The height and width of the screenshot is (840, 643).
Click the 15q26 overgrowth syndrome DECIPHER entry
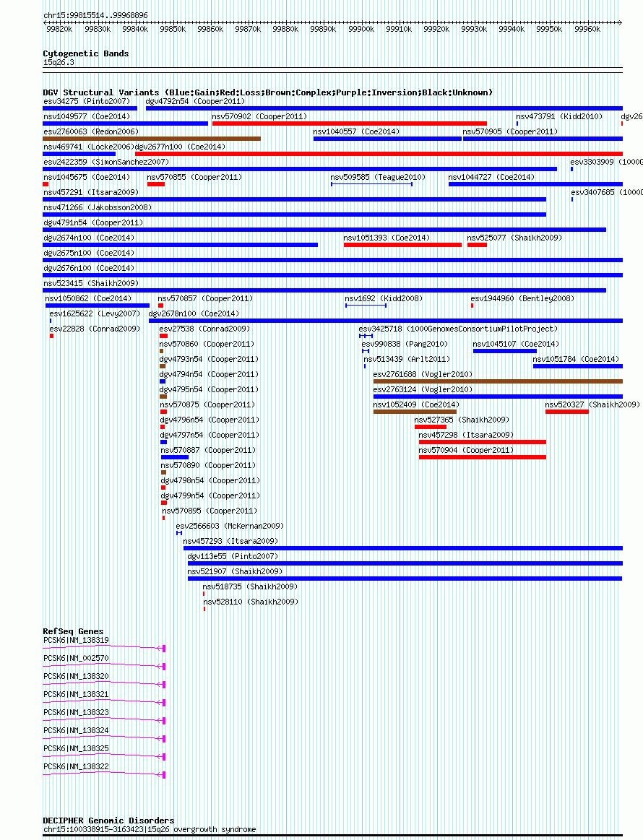(x=150, y=829)
